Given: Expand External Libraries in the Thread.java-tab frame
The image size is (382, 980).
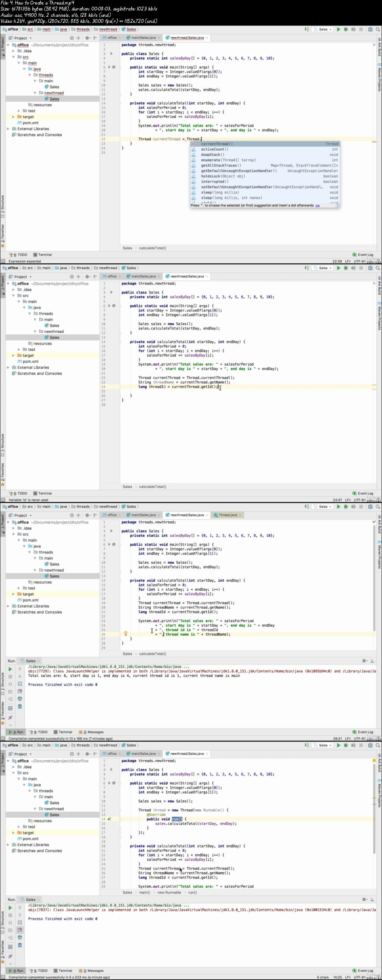Looking at the screenshot, I should click(8, 606).
